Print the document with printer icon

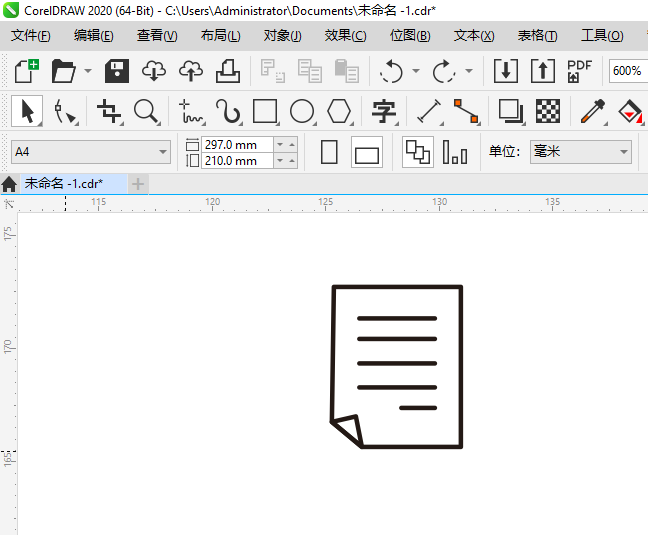[x=228, y=71]
